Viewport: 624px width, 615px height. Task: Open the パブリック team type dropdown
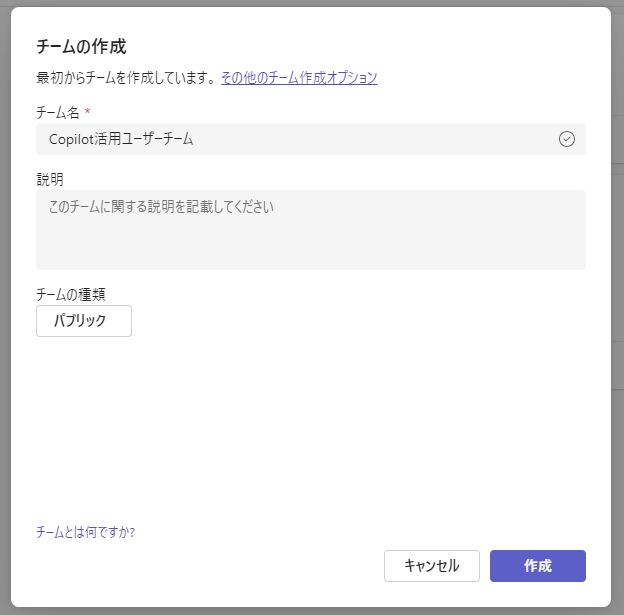click(x=84, y=321)
